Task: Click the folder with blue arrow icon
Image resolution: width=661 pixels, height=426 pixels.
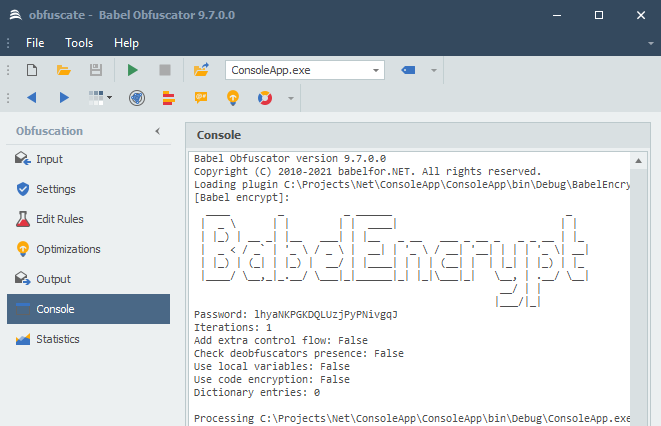Action: coord(201,70)
